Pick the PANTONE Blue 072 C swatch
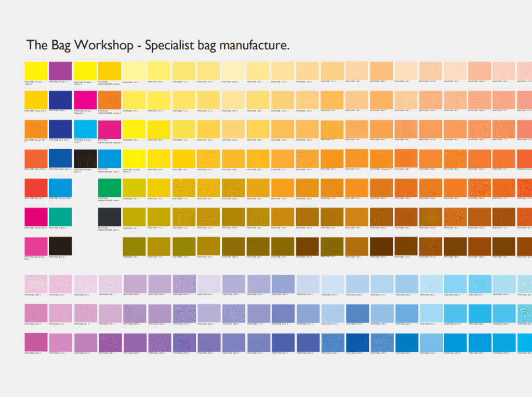This screenshot has width=532, height=397. point(59,130)
